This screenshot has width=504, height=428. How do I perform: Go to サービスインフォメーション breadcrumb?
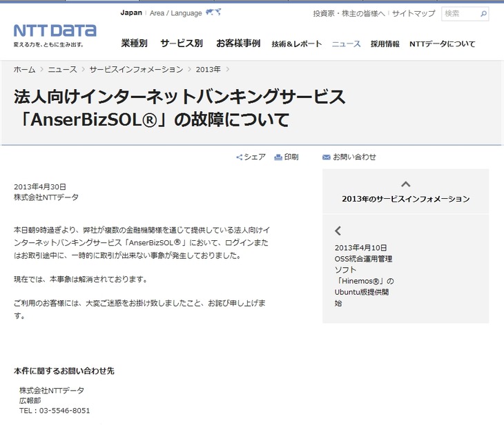[136, 70]
